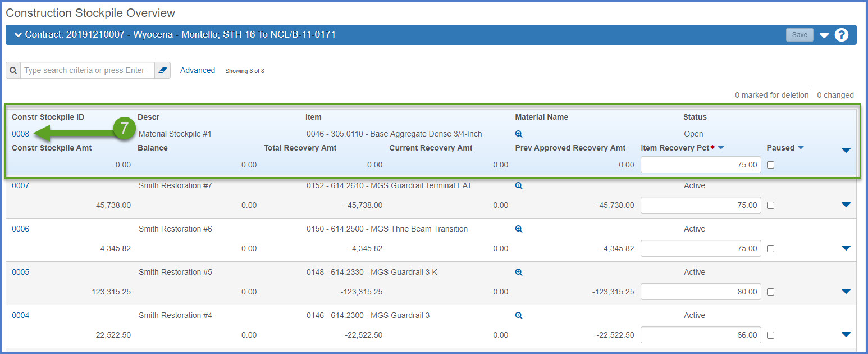Click the search criteria text field

point(87,71)
